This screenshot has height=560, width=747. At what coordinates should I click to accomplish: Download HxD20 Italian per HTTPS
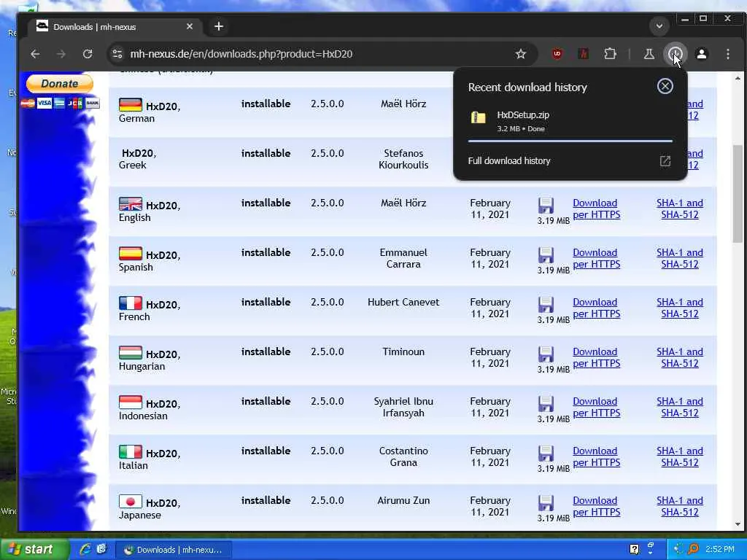coord(597,456)
